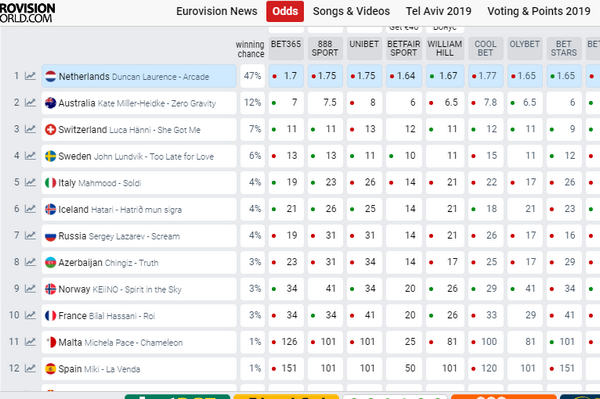
Task: Click the France flag icon
Action: tap(51, 316)
